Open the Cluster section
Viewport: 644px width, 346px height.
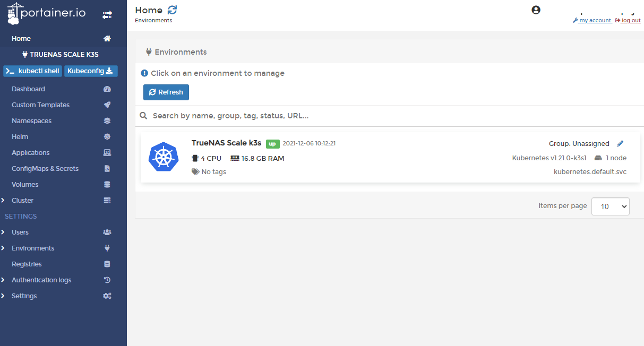(22, 201)
